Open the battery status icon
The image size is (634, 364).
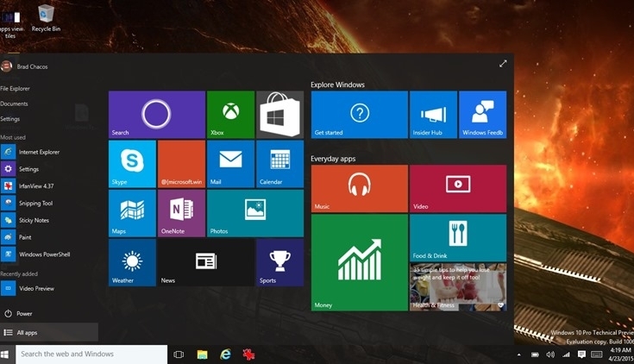[x=535, y=355]
